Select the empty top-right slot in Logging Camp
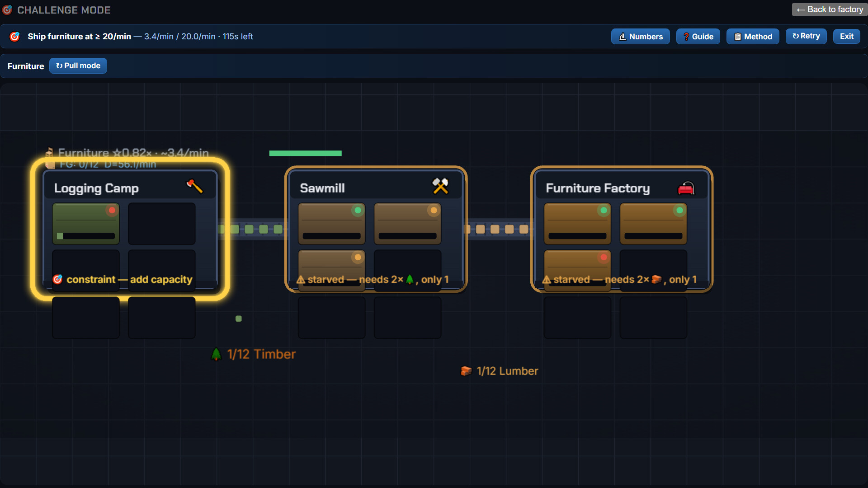Image resolution: width=868 pixels, height=488 pixels. (162, 224)
